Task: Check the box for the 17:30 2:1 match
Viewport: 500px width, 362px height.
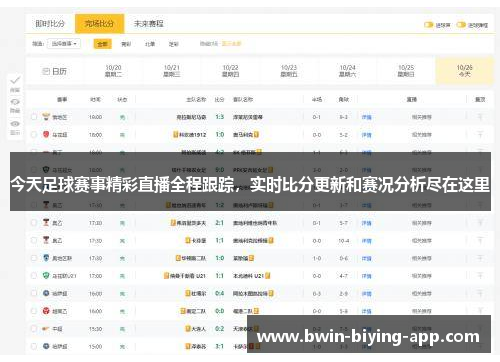Action: click(34, 222)
